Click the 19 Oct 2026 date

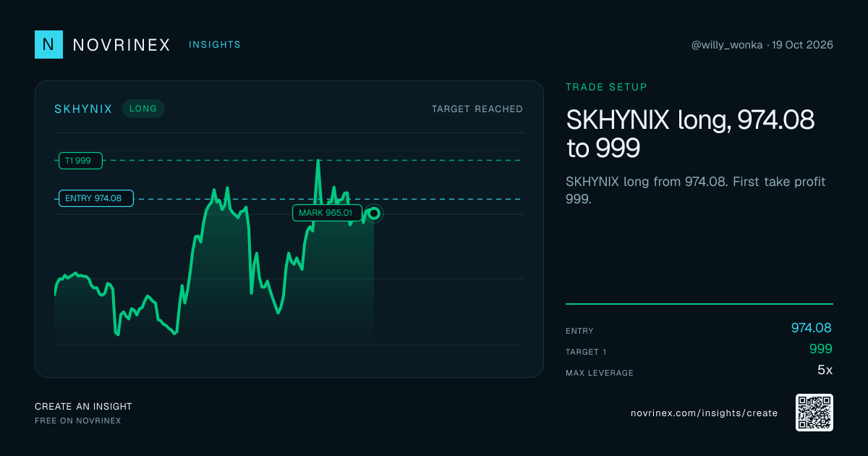click(x=802, y=45)
